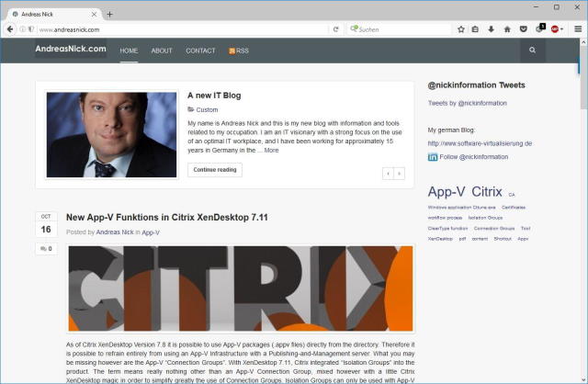Image resolution: width=588 pixels, height=384 pixels.
Task: Click Follow @nickinformation link
Action: click(474, 157)
